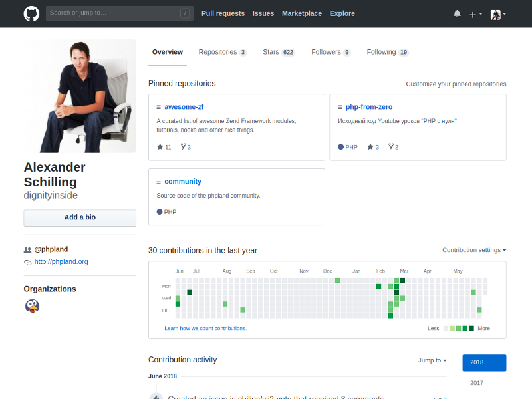532x399 pixels.
Task: Click Customize your pinned repositories
Action: point(456,84)
